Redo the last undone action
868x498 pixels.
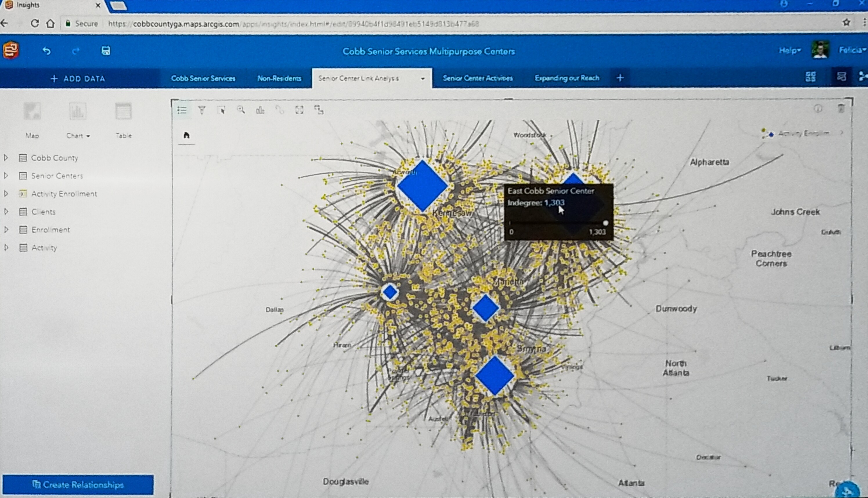(76, 51)
